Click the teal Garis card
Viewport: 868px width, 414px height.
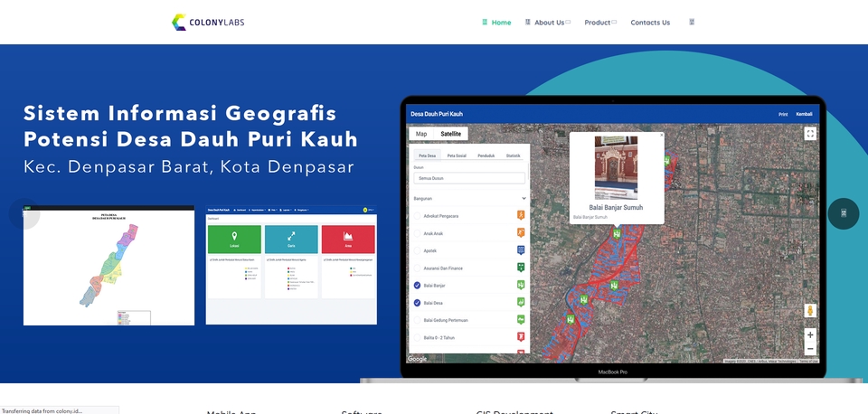click(x=291, y=240)
